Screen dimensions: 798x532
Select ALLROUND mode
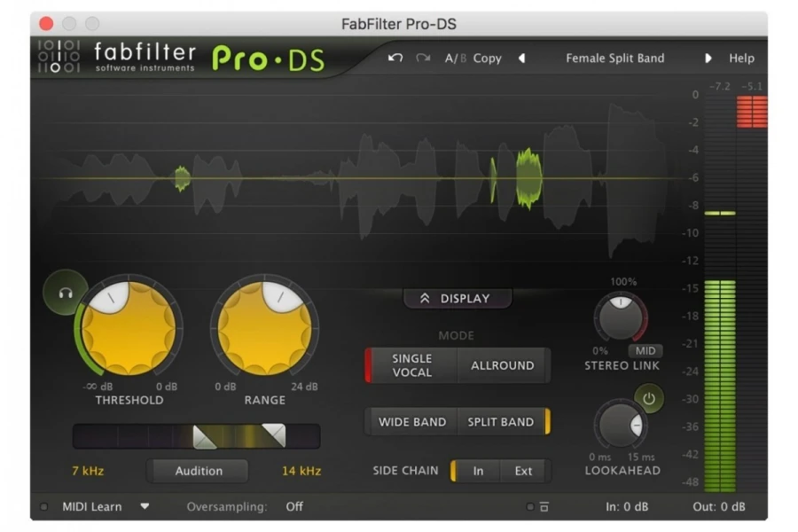tap(503, 365)
